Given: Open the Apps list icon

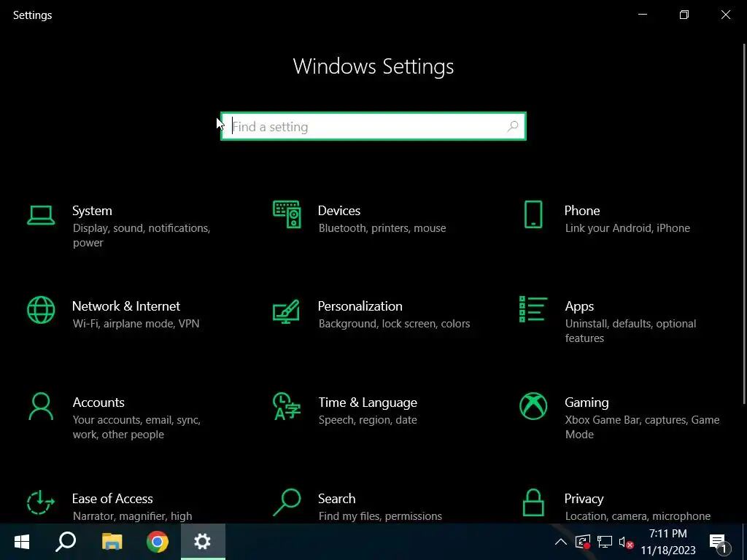Looking at the screenshot, I should pos(533,309).
